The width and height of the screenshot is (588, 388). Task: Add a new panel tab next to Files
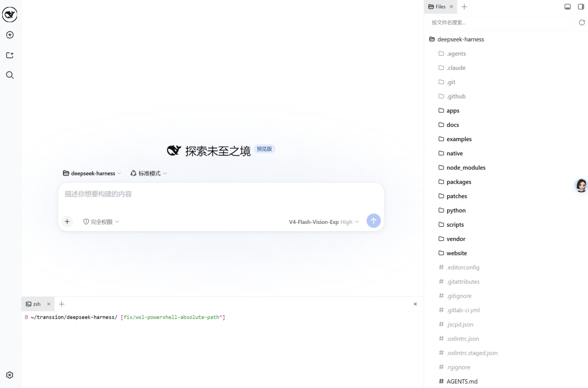tap(464, 7)
